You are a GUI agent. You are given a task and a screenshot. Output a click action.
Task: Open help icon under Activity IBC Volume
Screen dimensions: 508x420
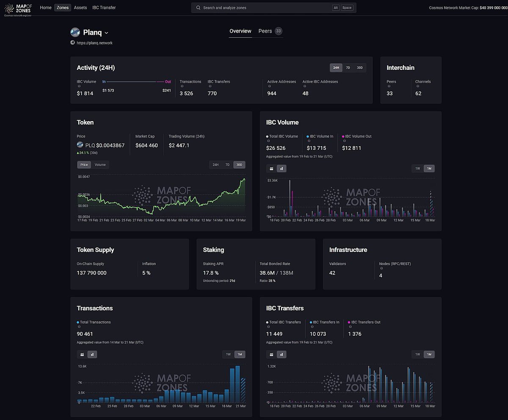(x=79, y=86)
